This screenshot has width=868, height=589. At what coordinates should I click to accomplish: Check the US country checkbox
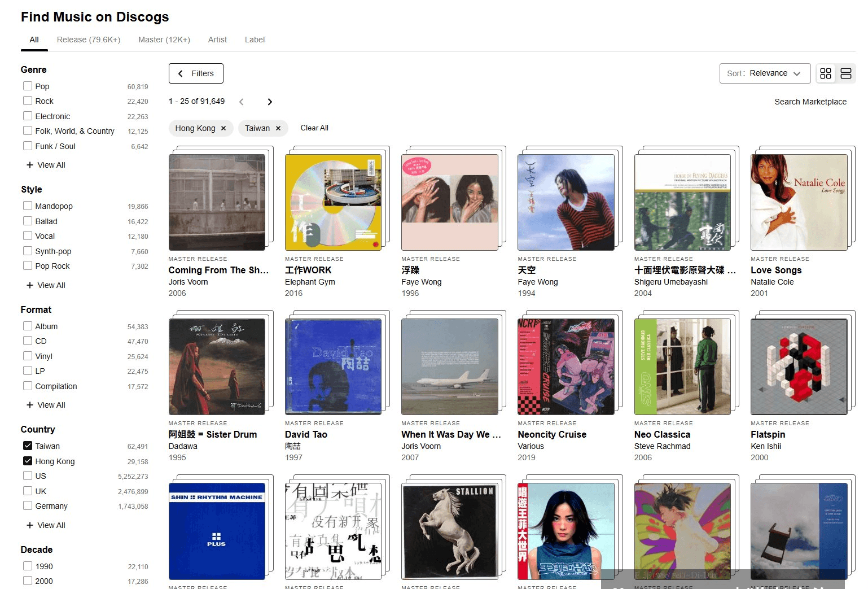(27, 475)
